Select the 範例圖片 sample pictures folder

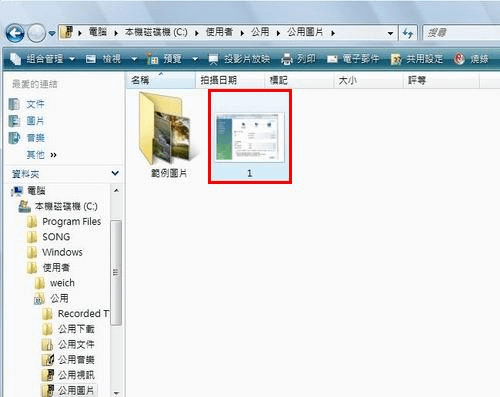coord(169,135)
